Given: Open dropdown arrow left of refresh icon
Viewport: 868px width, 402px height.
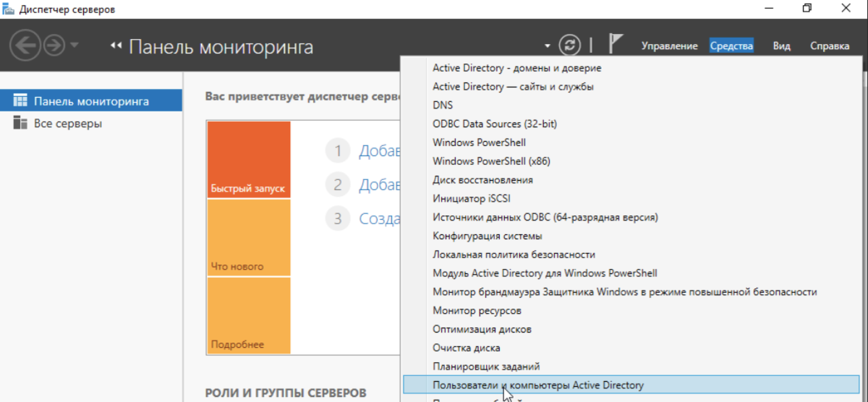Looking at the screenshot, I should click(x=548, y=46).
